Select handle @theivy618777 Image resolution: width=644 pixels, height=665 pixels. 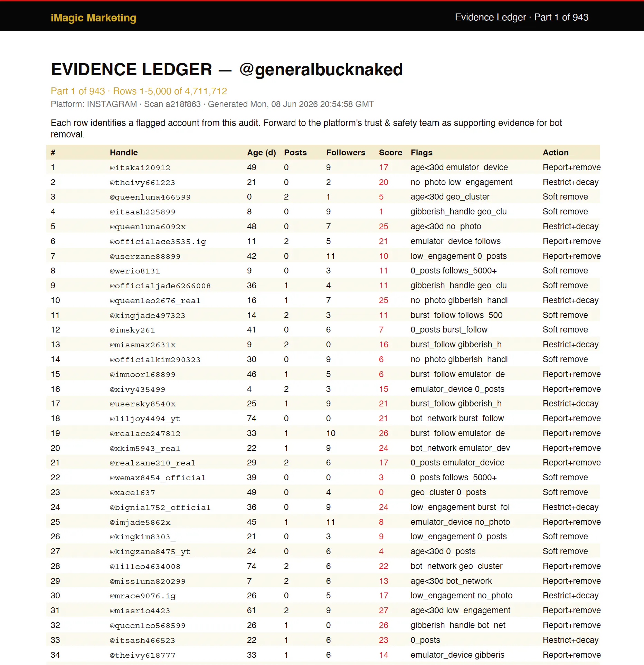pyautogui.click(x=142, y=655)
